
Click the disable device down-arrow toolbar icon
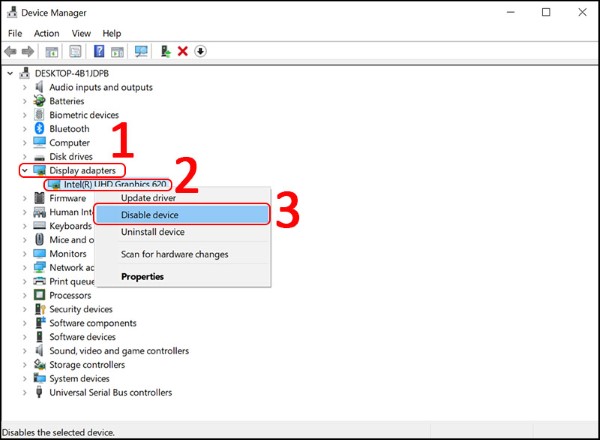point(200,51)
